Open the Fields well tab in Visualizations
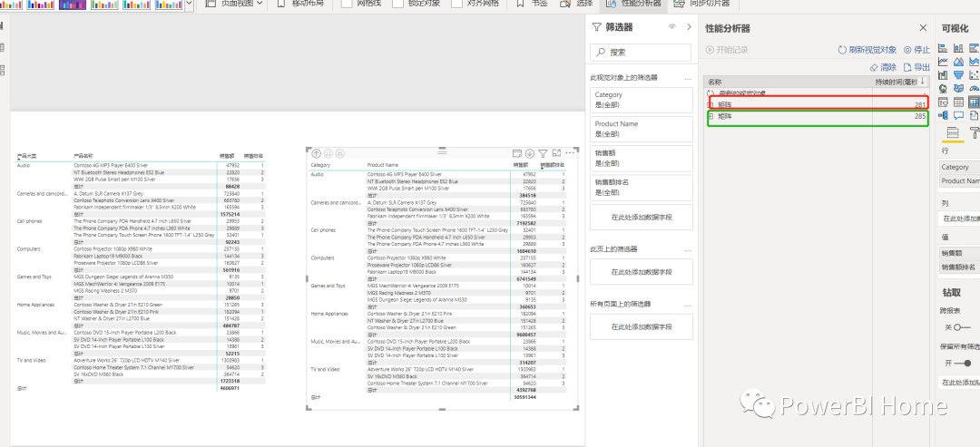Viewport: 980px width, 447px height. [953, 133]
